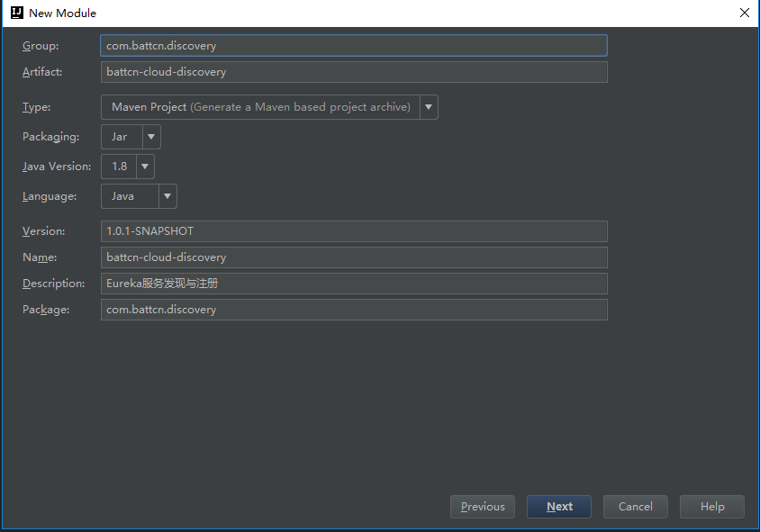This screenshot has height=532, width=760.
Task: Close the New Module dialog
Action: point(745,13)
